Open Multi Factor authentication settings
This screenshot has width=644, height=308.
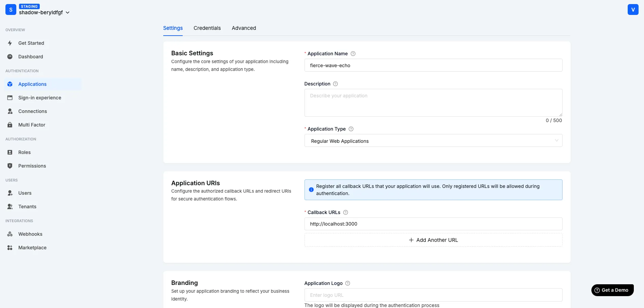click(x=32, y=124)
